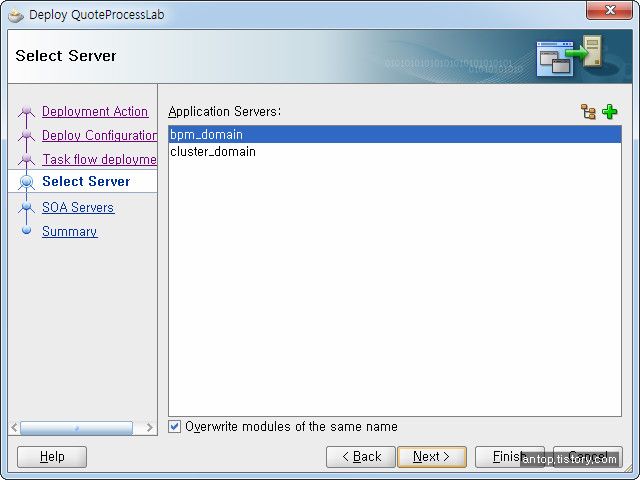This screenshot has height=480, width=640.
Task: Click the Task flow deployment step node icon
Action: coord(27,159)
